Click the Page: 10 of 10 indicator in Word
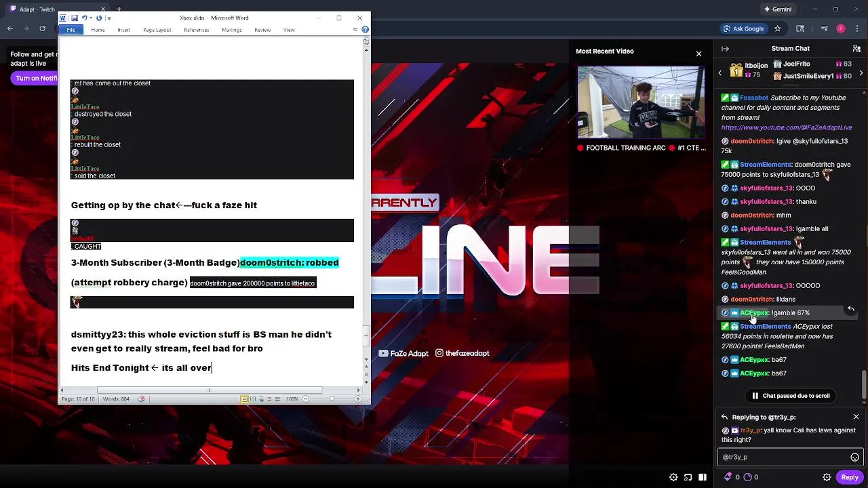 (78, 399)
